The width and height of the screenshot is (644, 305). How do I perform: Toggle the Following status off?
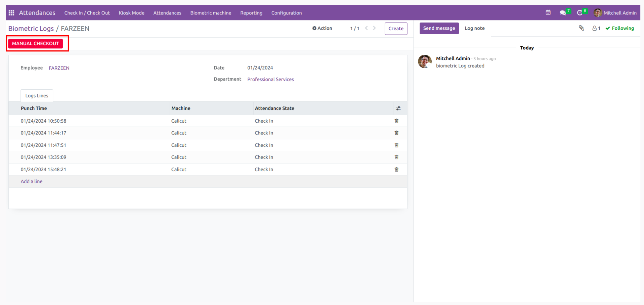coord(620,28)
